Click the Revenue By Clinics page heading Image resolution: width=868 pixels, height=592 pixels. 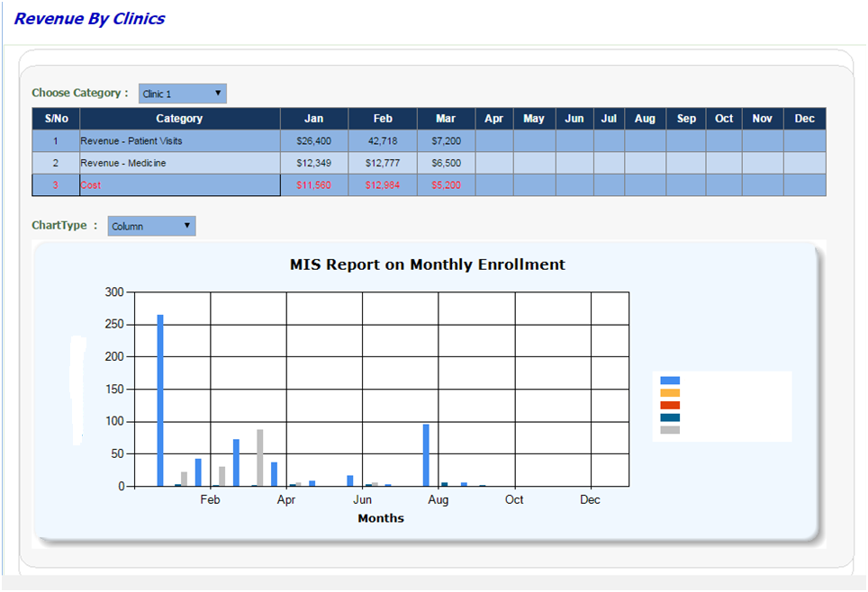tap(89, 19)
